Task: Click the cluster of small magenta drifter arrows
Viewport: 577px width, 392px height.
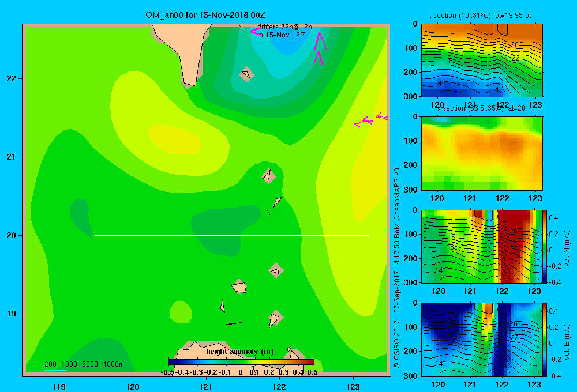Action: tap(370, 120)
